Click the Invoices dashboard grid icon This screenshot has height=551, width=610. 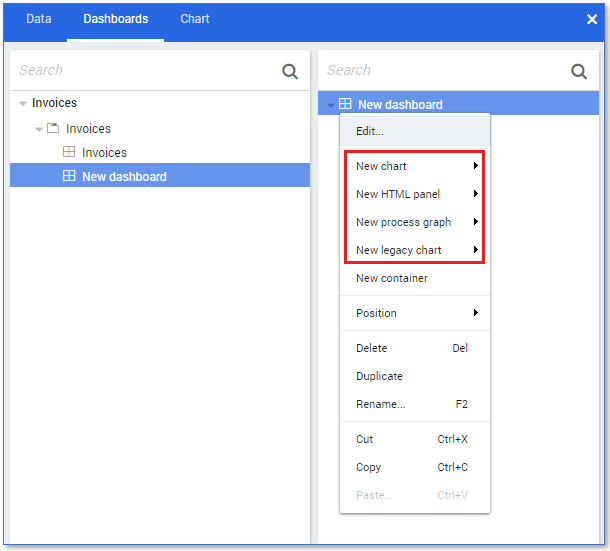coord(69,153)
